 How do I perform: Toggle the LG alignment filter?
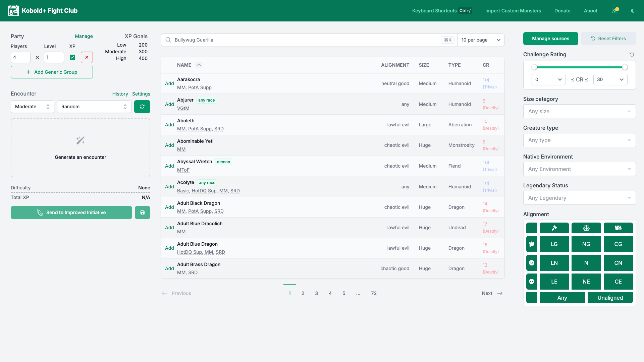pos(554,244)
